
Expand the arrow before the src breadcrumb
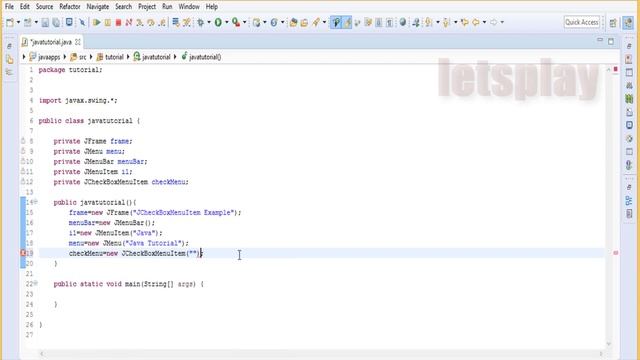(x=64, y=57)
